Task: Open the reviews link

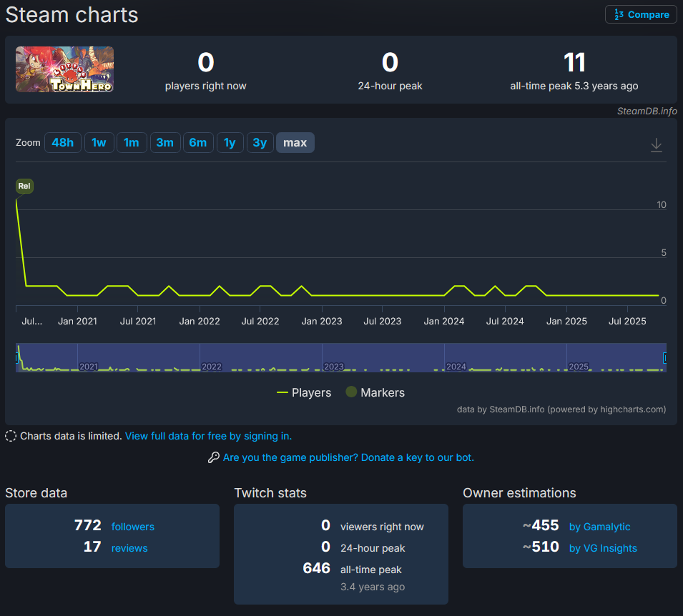Action: 129,548
